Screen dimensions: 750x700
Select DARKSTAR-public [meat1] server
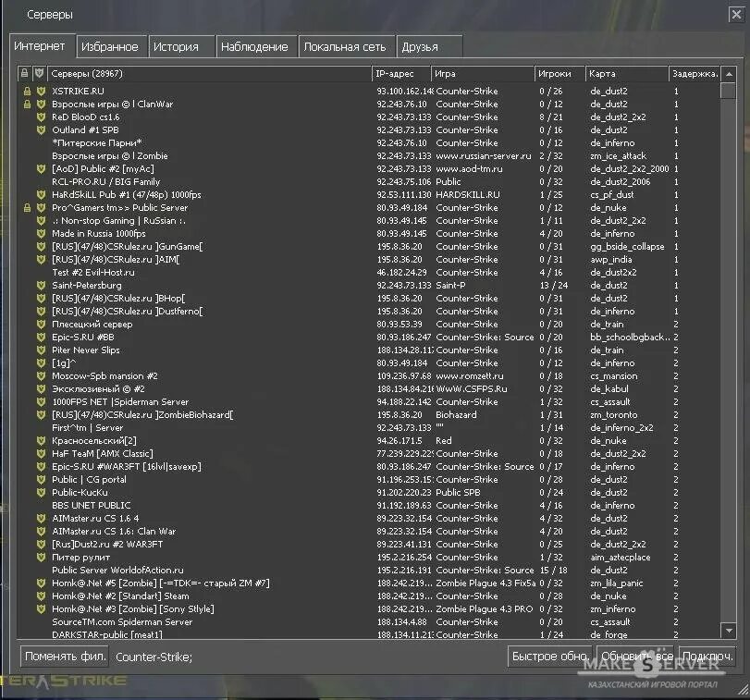coord(368,634)
